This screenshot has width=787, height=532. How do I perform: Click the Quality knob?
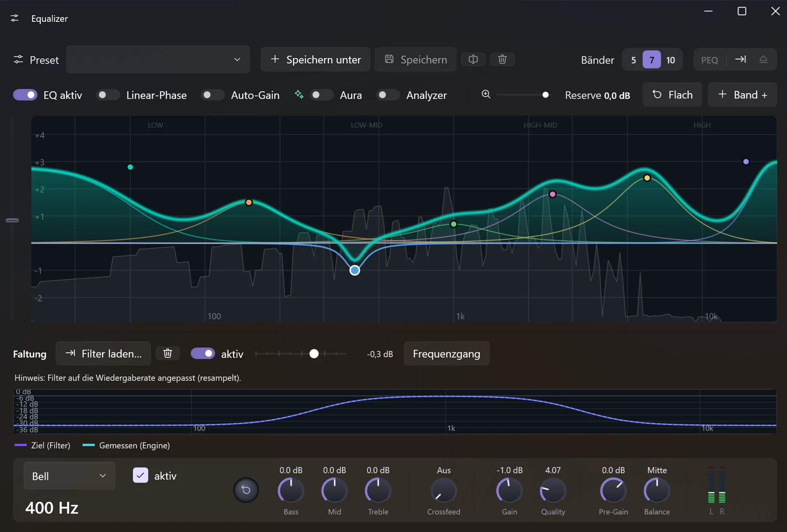click(553, 490)
